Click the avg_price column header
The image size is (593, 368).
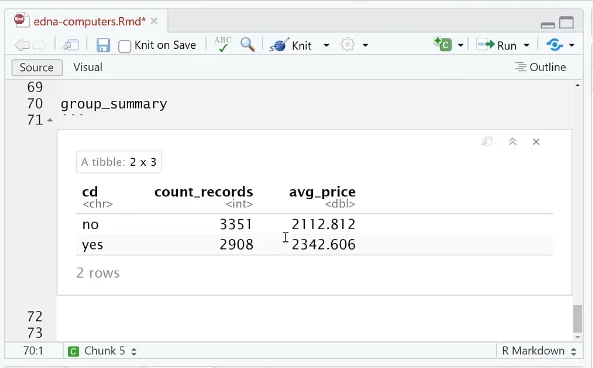click(x=322, y=192)
